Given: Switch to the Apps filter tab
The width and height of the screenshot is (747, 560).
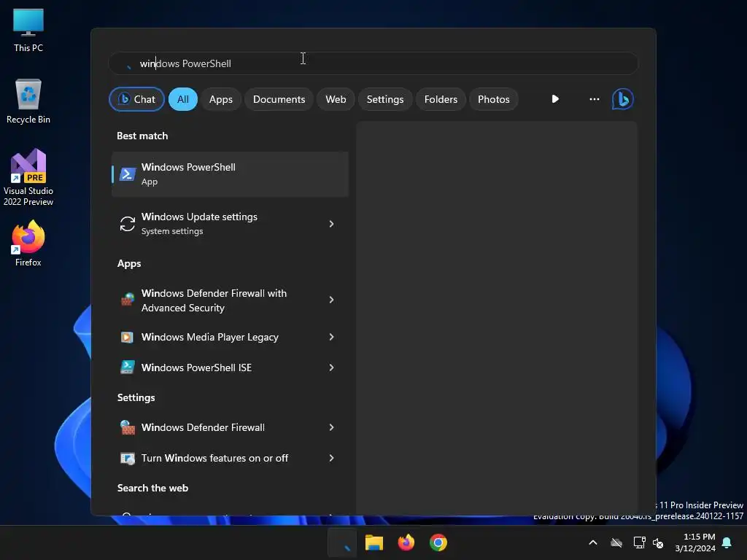Looking at the screenshot, I should (x=221, y=99).
